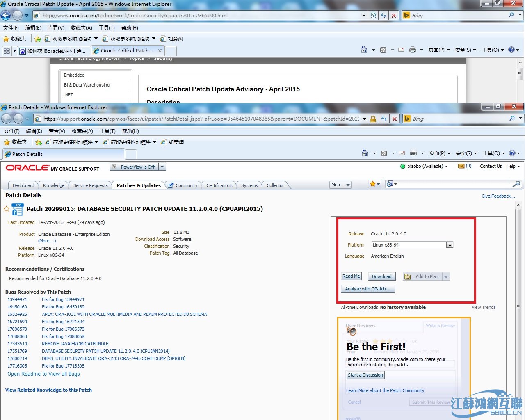This screenshot has height=420, width=525.
Task: Click Analyze with OPatch... button
Action: click(368, 289)
